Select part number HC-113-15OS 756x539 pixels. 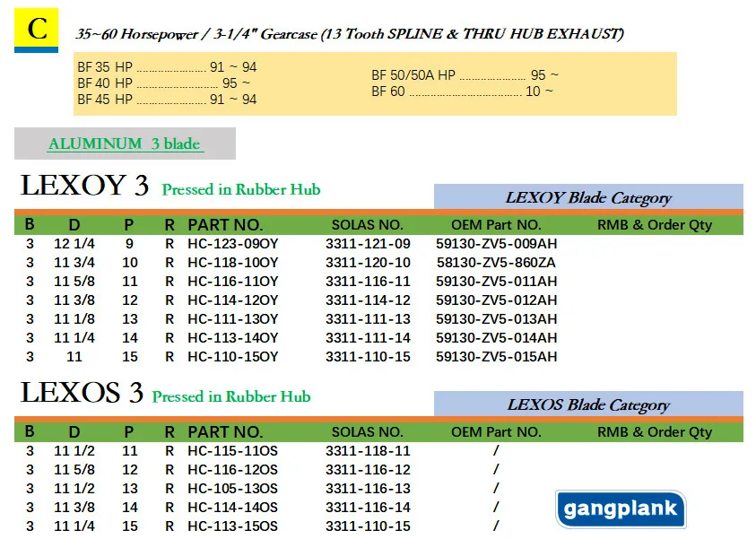click(x=233, y=526)
